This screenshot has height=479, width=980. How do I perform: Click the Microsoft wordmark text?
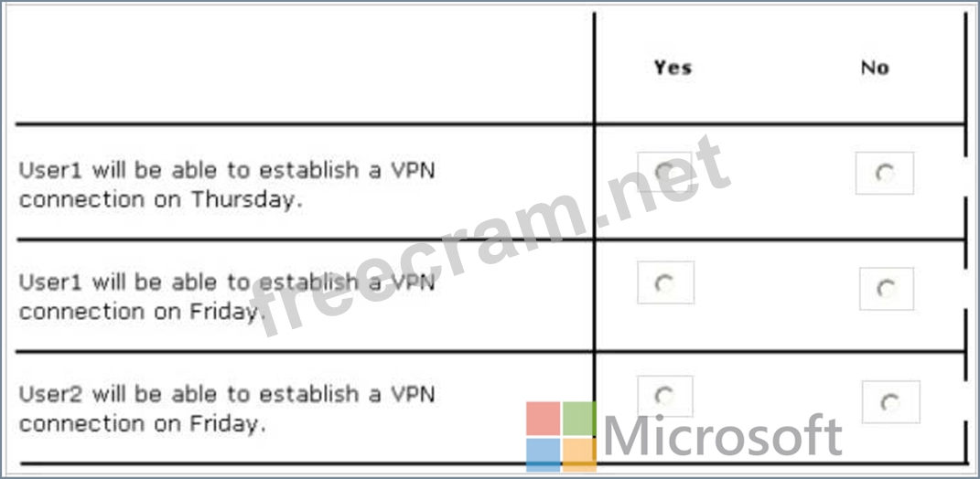click(x=723, y=437)
